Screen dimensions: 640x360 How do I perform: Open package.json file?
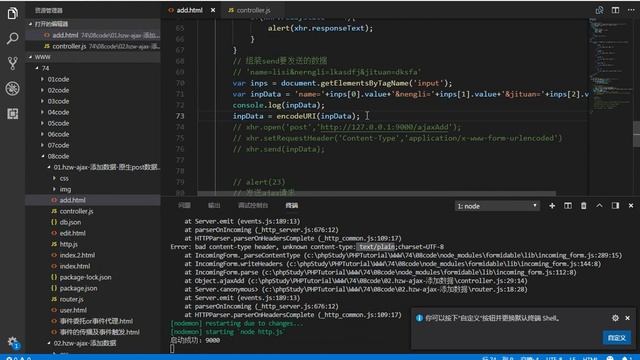(x=93, y=288)
